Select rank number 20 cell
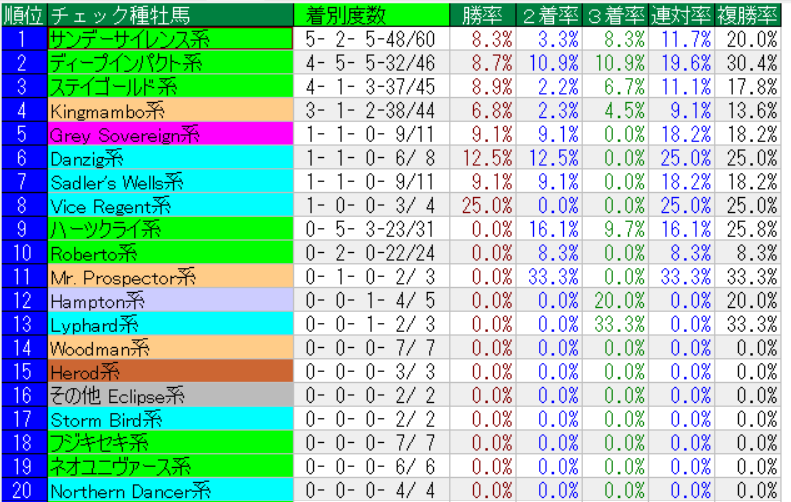 click(x=23, y=490)
